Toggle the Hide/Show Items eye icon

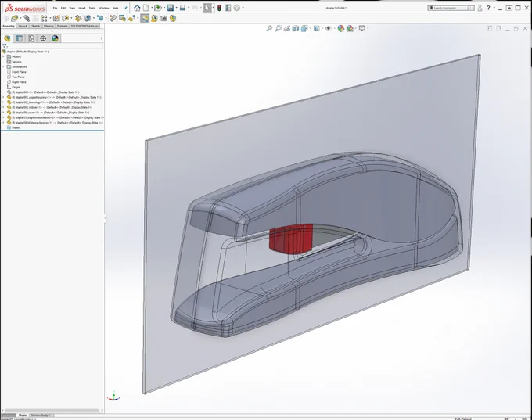(x=328, y=28)
